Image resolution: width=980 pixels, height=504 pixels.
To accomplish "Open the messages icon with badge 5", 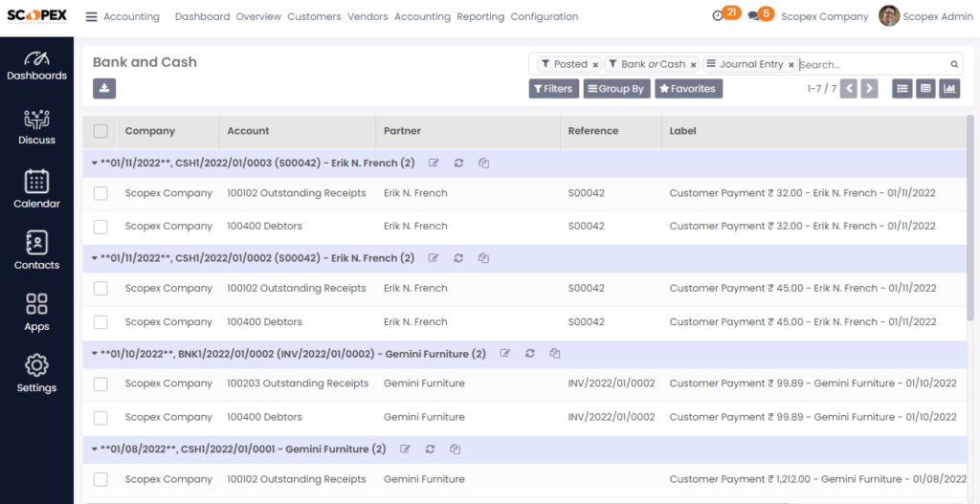I will pyautogui.click(x=754, y=16).
